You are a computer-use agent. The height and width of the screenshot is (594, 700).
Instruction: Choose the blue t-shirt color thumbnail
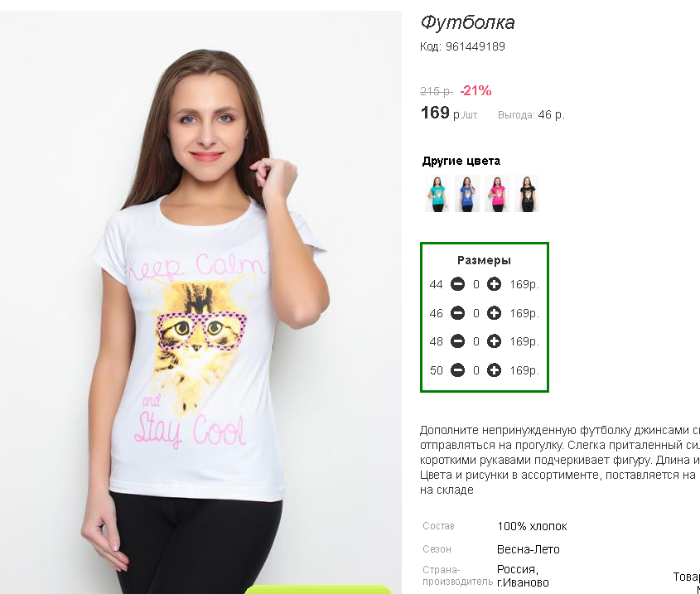pos(467,193)
